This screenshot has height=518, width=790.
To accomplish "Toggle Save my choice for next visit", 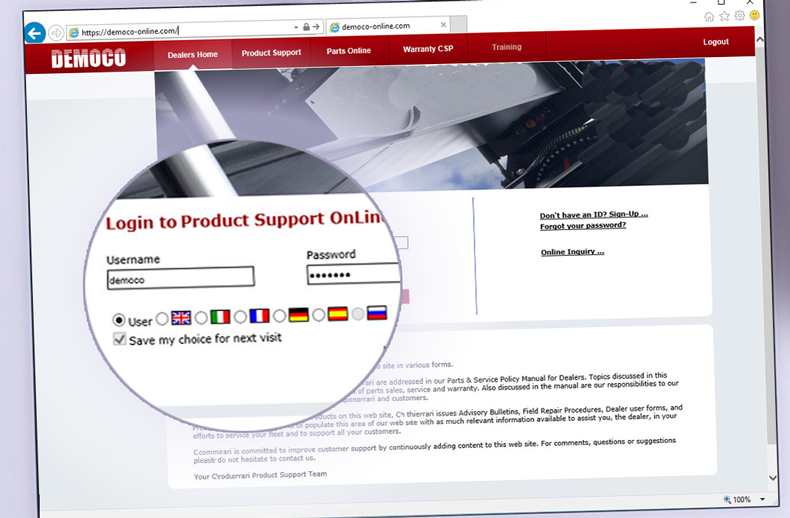I will (x=121, y=340).
